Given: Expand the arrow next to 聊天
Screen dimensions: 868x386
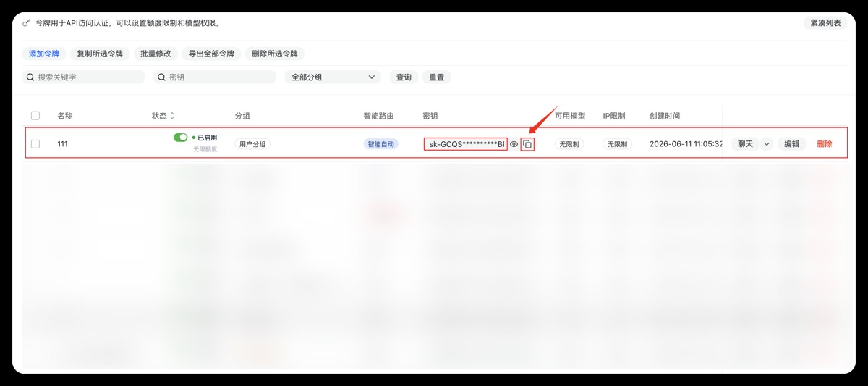Looking at the screenshot, I should point(767,144).
